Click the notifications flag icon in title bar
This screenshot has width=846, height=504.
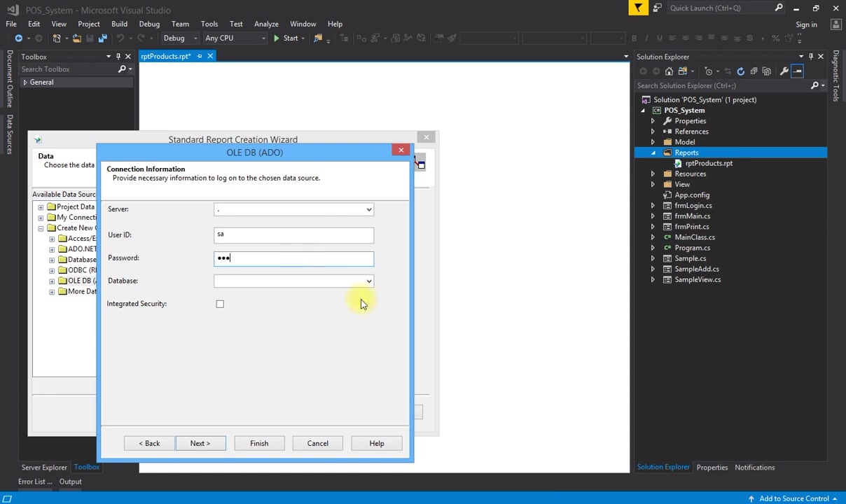pos(638,8)
